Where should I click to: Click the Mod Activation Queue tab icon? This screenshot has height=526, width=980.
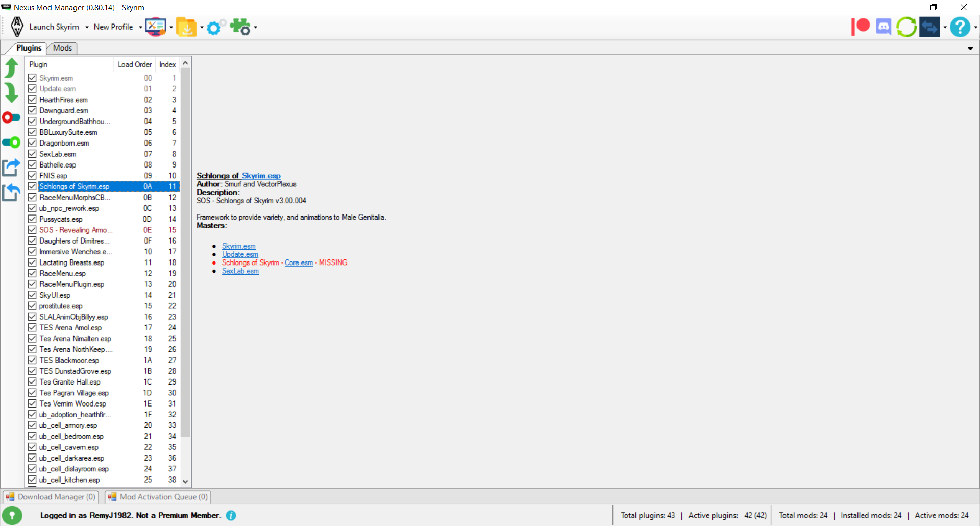[112, 497]
